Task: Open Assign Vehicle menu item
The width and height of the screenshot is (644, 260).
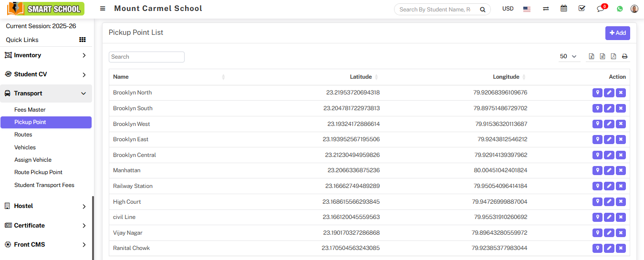Action: 33,160
